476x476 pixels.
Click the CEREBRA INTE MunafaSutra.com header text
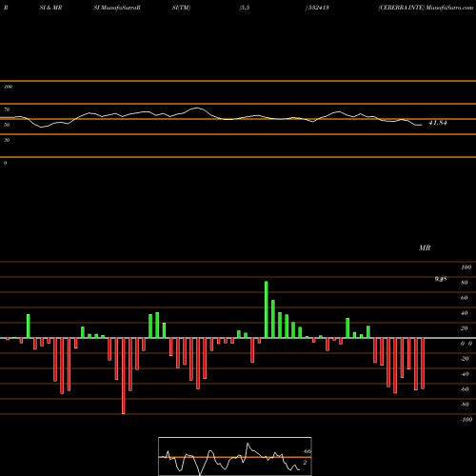426,8
